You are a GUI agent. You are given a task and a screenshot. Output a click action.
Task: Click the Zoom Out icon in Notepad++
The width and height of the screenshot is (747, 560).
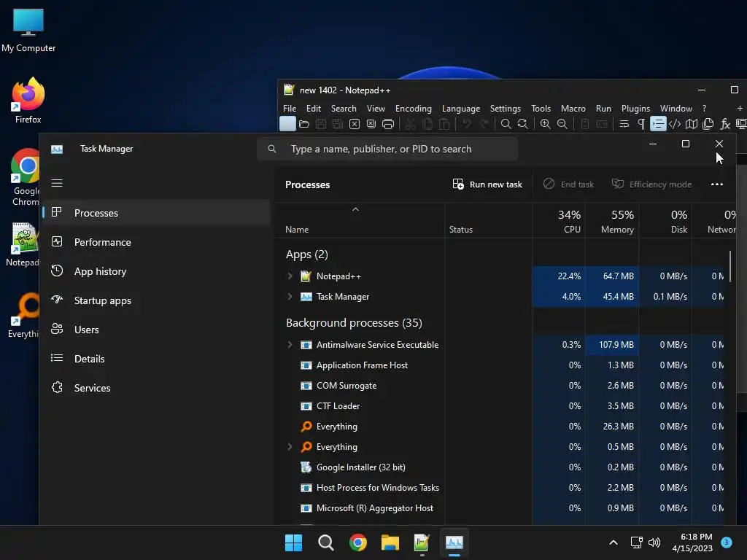tap(562, 124)
